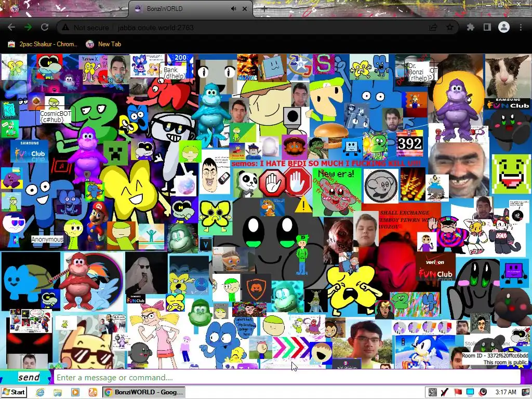Open the folder icon in quick launch
This screenshot has width=532, height=399.
[x=58, y=392]
